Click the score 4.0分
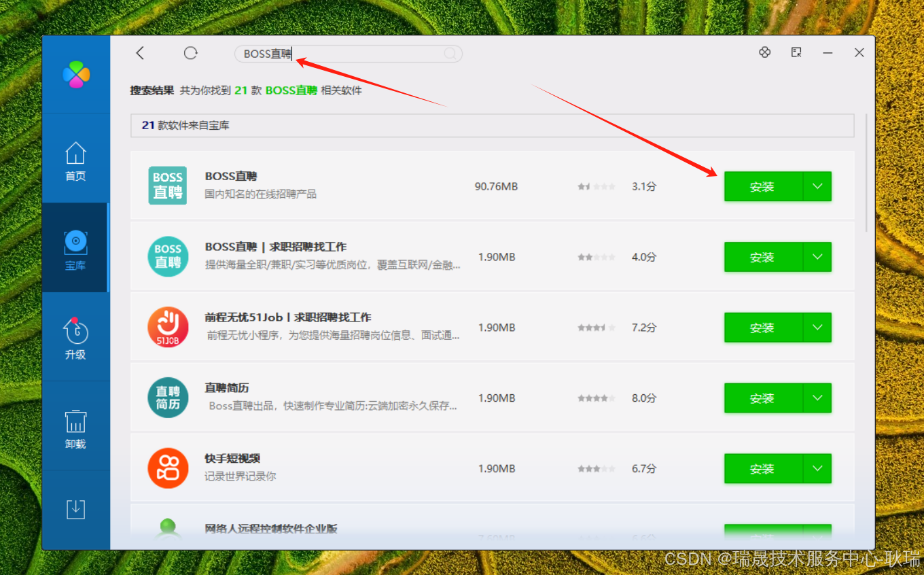Image resolution: width=924 pixels, height=575 pixels. click(644, 257)
